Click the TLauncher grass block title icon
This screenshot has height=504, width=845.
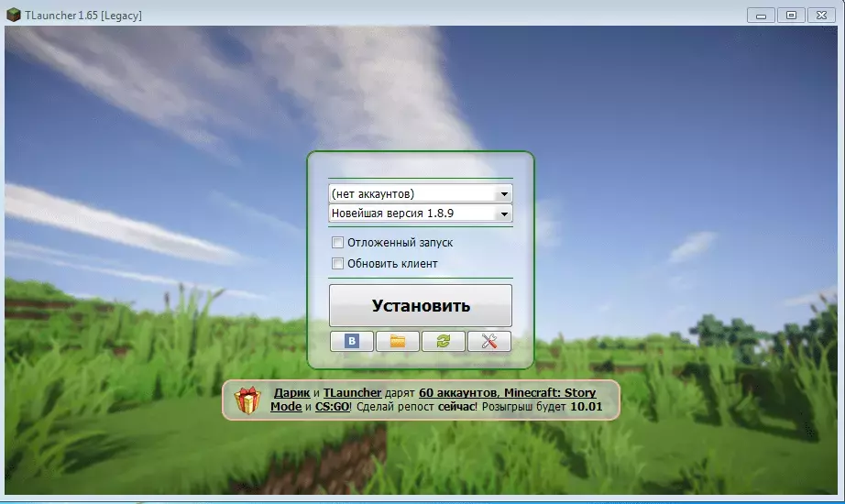[14, 15]
